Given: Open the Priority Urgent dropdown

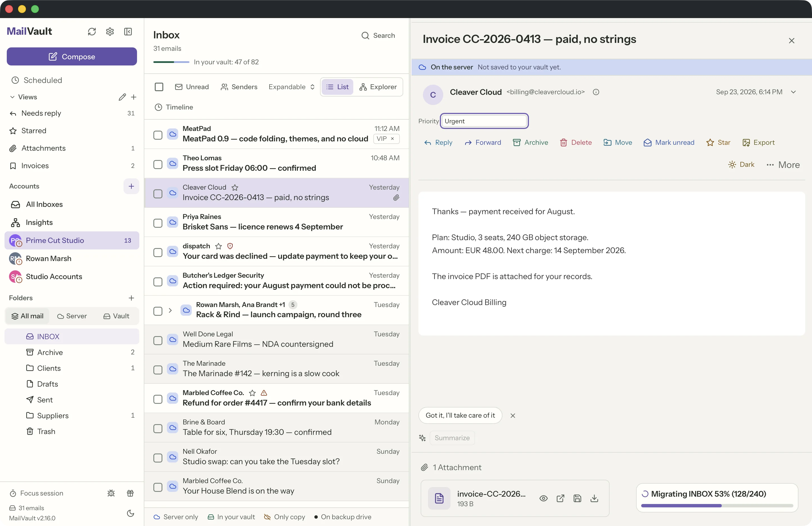Looking at the screenshot, I should click(484, 121).
